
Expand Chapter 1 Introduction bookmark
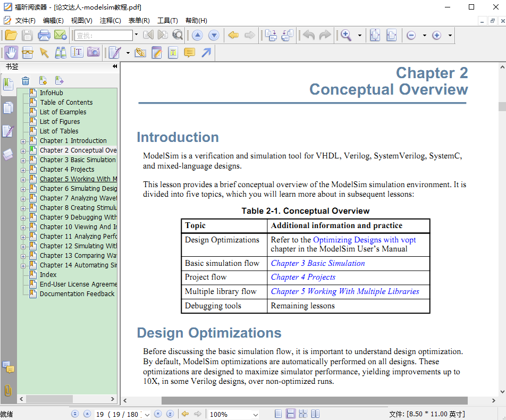pyautogui.click(x=23, y=141)
